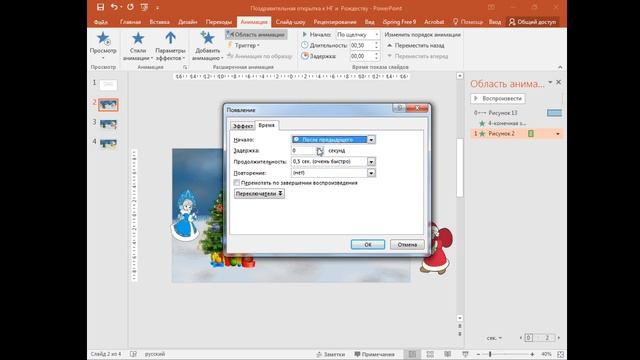This screenshot has height=360, width=640.
Task: Open the animation pane options arrow
Action: pos(550,82)
